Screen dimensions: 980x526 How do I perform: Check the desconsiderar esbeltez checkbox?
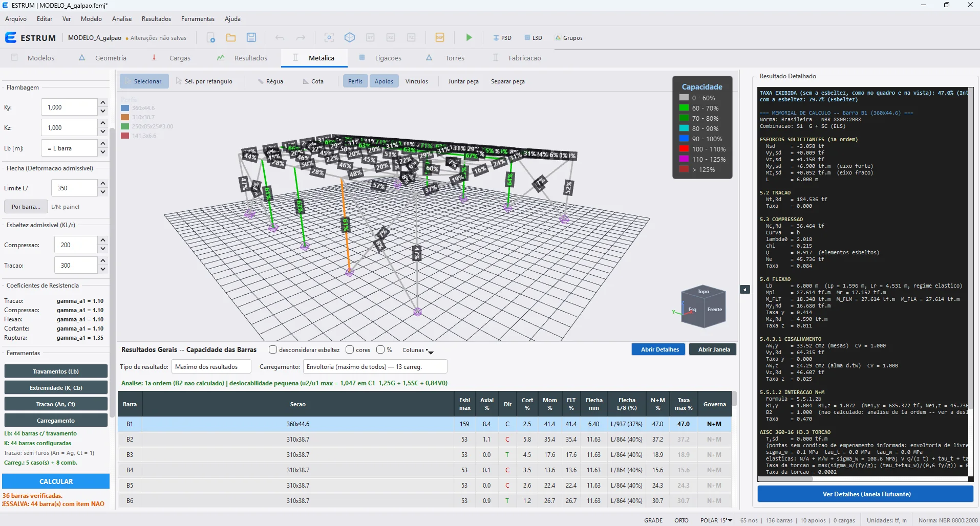coord(273,350)
